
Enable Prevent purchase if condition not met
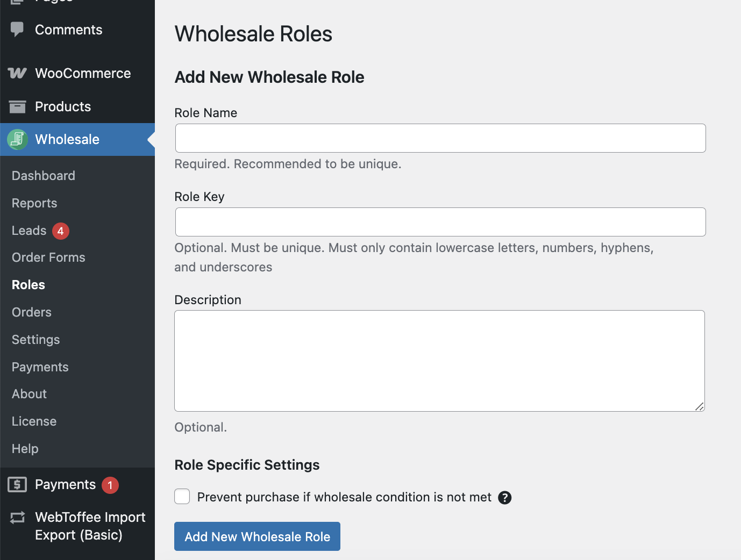point(182,497)
